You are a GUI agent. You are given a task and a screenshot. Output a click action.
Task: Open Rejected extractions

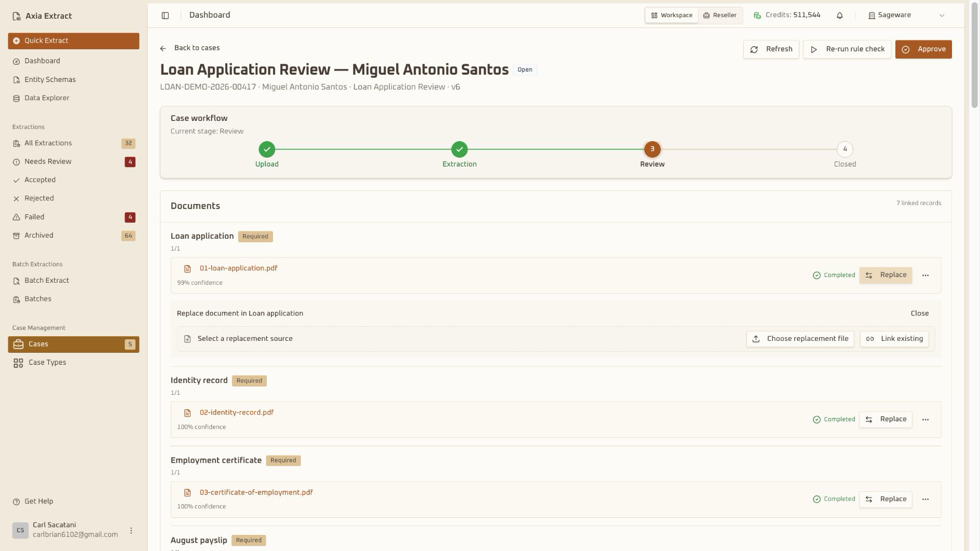click(74, 199)
